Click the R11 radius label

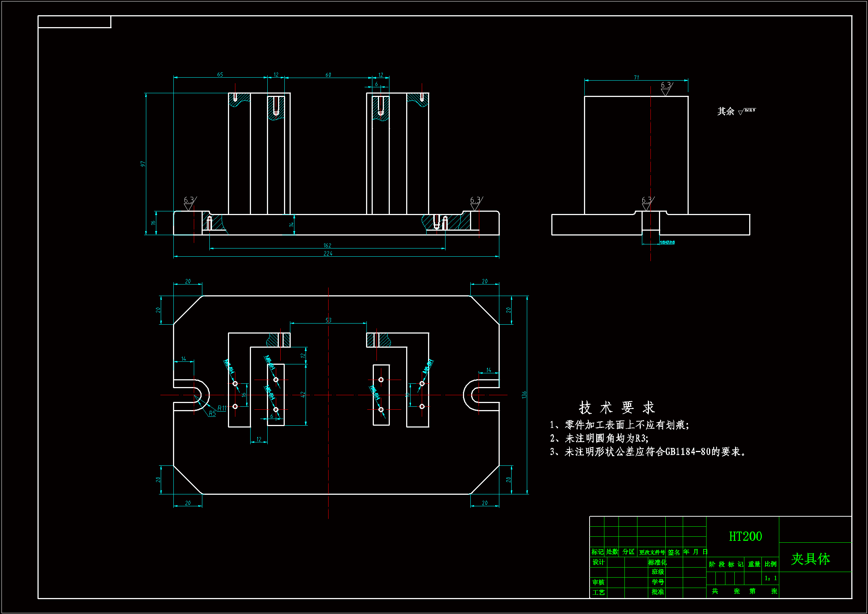pyautogui.click(x=222, y=408)
